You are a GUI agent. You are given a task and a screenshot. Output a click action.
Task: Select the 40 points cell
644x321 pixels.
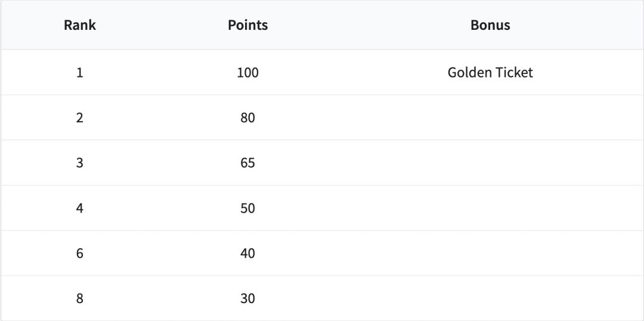pyautogui.click(x=247, y=254)
